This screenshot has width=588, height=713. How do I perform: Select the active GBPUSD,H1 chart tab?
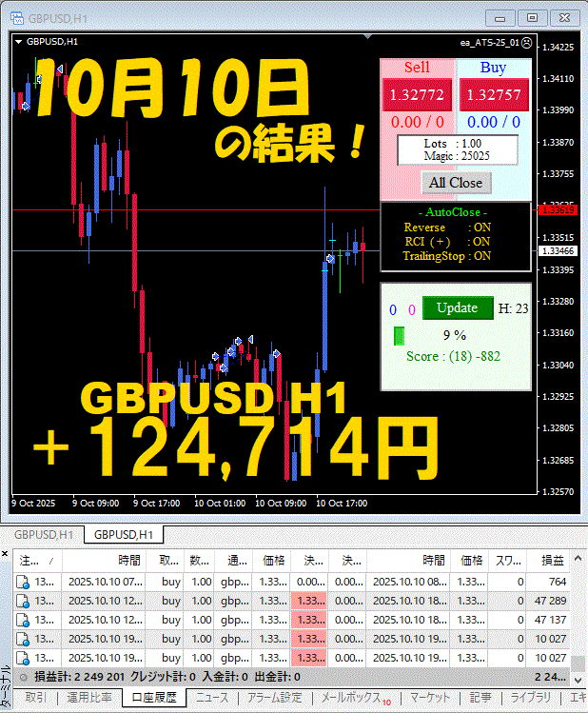pyautogui.click(x=124, y=535)
